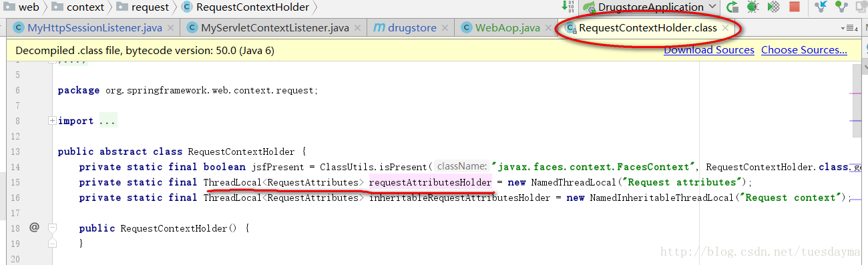Open the web breadcrumb in navigation bar
The width and height of the screenshot is (868, 265).
pos(21,7)
